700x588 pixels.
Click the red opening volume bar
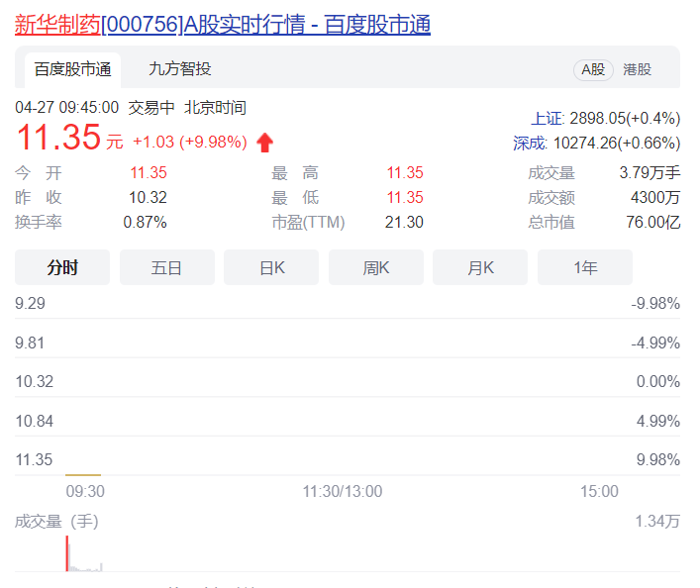(67, 553)
